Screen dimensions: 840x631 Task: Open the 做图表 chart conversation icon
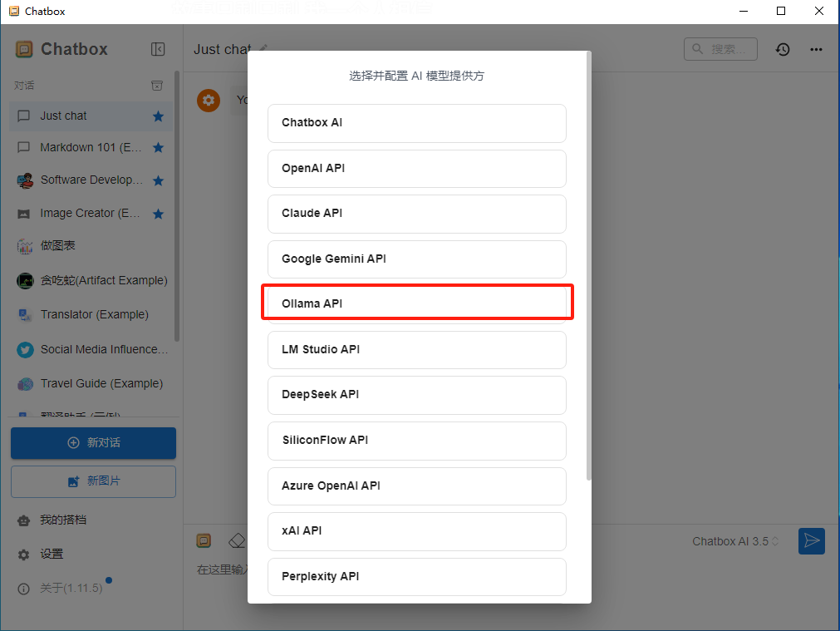(x=25, y=246)
